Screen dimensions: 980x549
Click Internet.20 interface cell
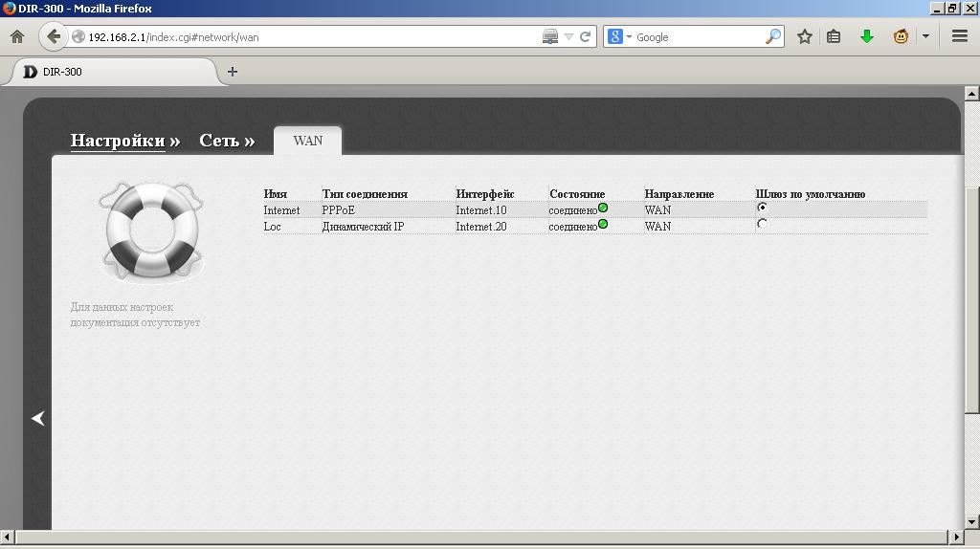click(480, 227)
